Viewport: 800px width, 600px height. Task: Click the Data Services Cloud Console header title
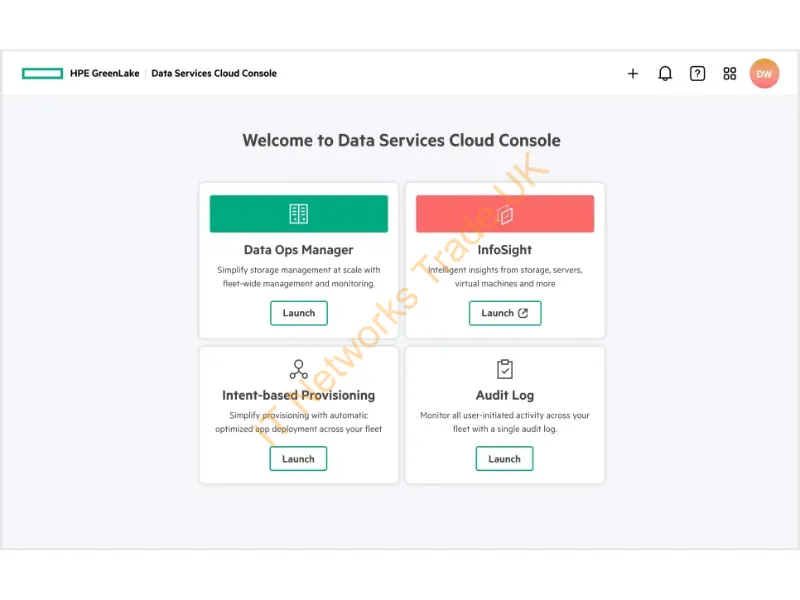(x=214, y=73)
